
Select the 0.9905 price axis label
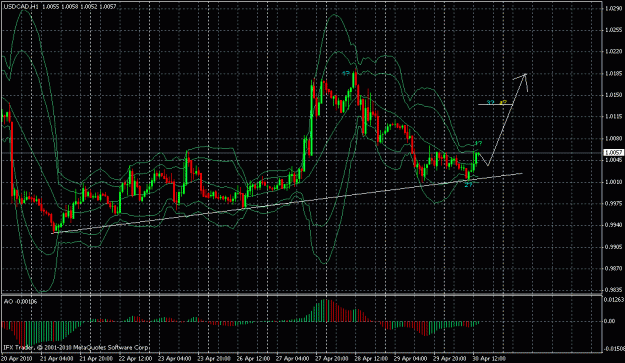coord(613,247)
